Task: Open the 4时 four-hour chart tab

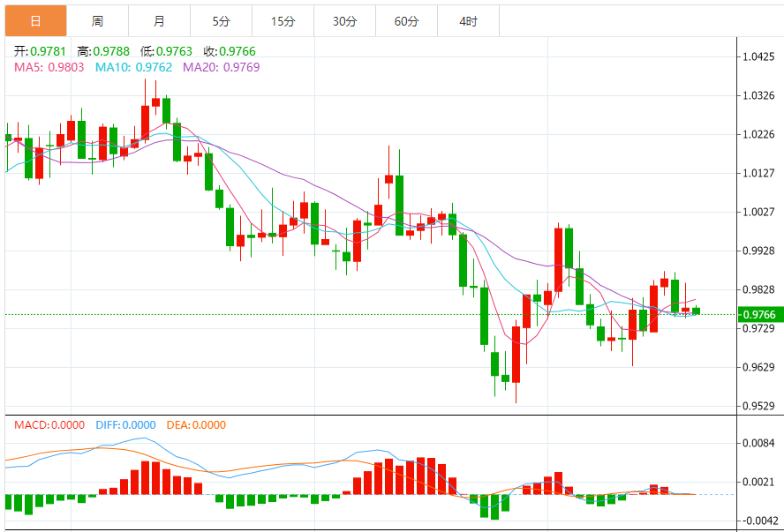Action: click(469, 21)
